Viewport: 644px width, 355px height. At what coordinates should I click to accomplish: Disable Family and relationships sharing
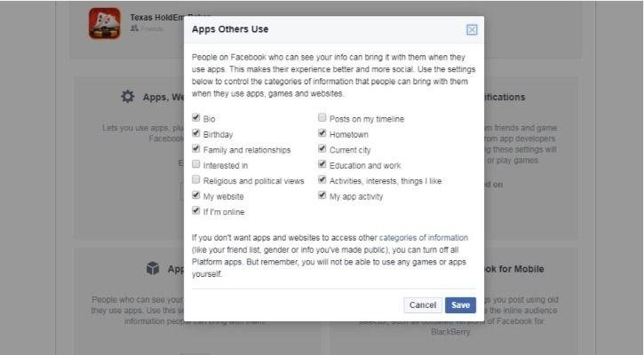(x=196, y=148)
